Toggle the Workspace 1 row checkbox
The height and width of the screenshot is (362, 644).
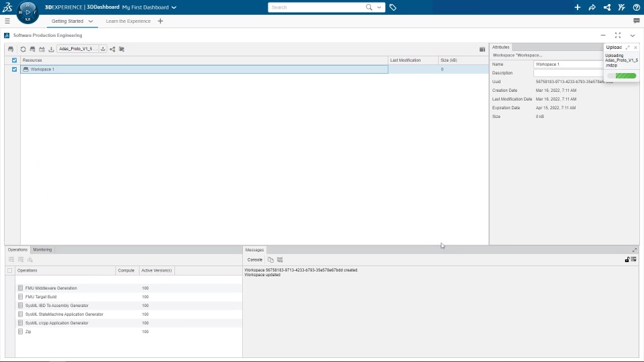pos(14,69)
